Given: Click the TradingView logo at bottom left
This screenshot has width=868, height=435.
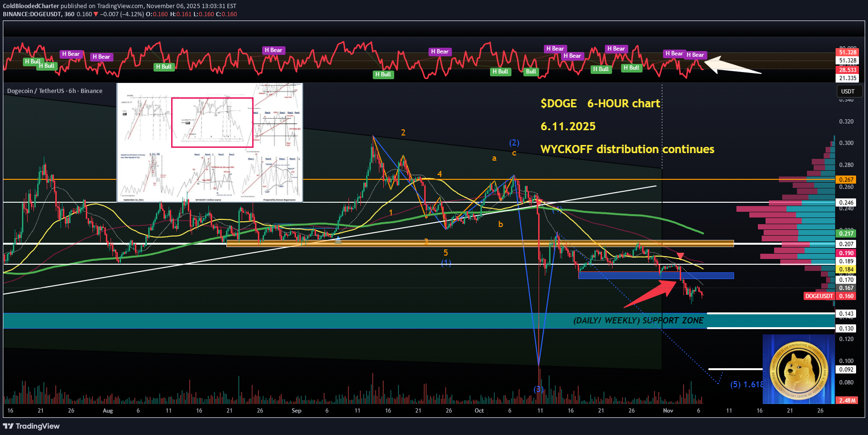Looking at the screenshot, I should point(31,426).
